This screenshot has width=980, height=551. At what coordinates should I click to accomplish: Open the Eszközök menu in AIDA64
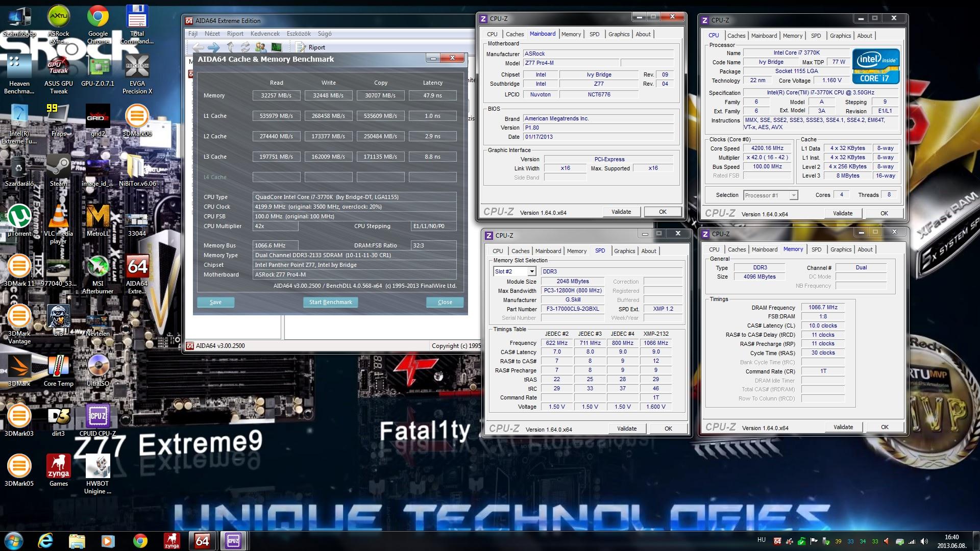[299, 34]
